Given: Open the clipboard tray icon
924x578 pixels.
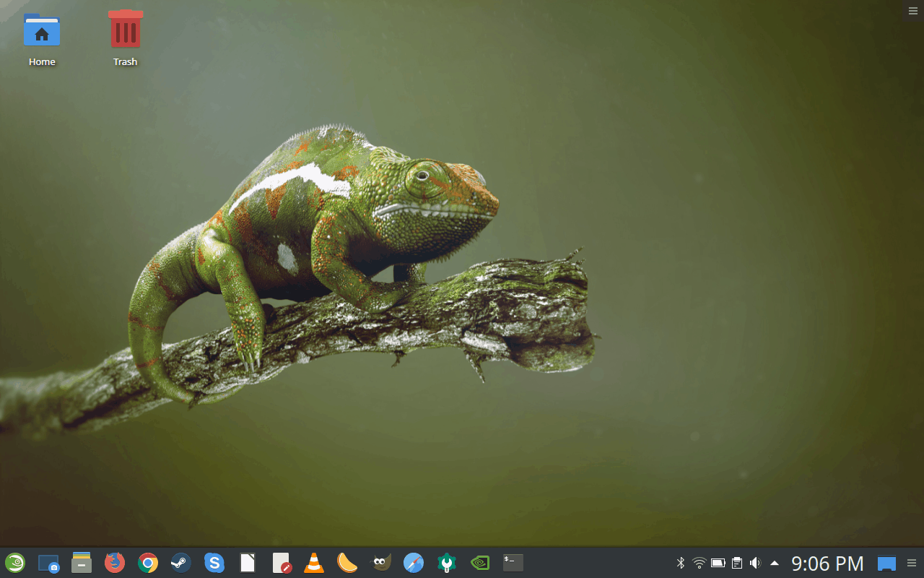Looking at the screenshot, I should [737, 563].
